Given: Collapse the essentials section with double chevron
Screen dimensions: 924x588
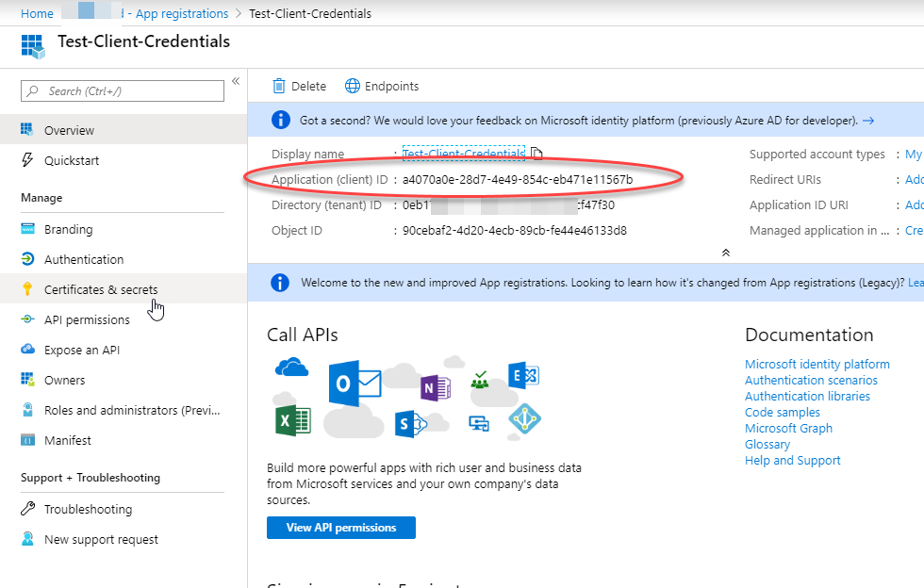Looking at the screenshot, I should tap(726, 253).
